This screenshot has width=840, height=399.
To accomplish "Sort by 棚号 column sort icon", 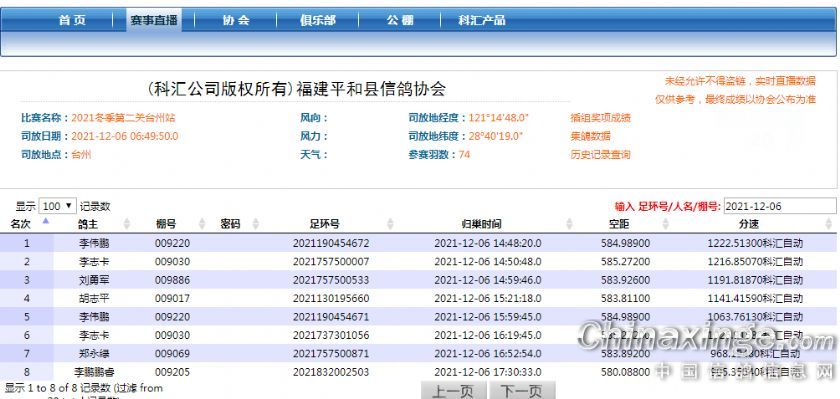I will coord(202,224).
